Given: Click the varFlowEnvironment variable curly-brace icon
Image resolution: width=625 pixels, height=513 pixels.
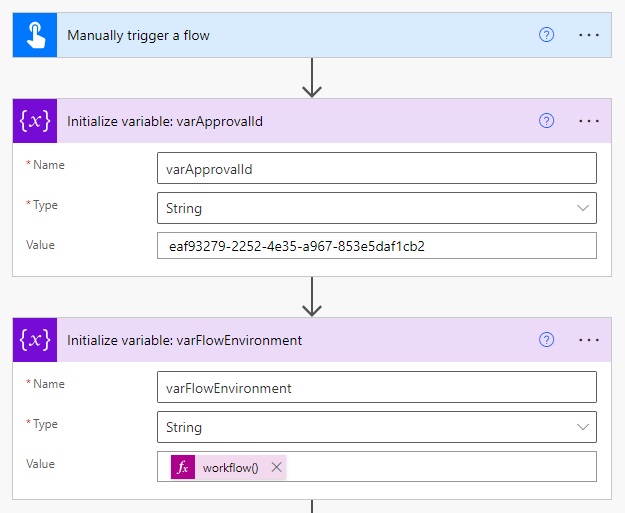Looking at the screenshot, I should click(x=35, y=340).
